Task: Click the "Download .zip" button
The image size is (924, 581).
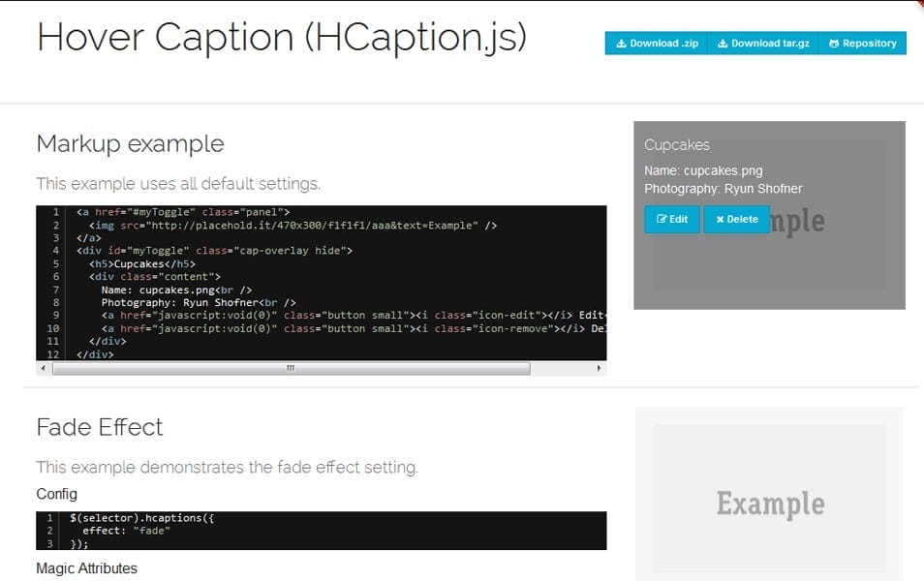Action: (x=657, y=44)
